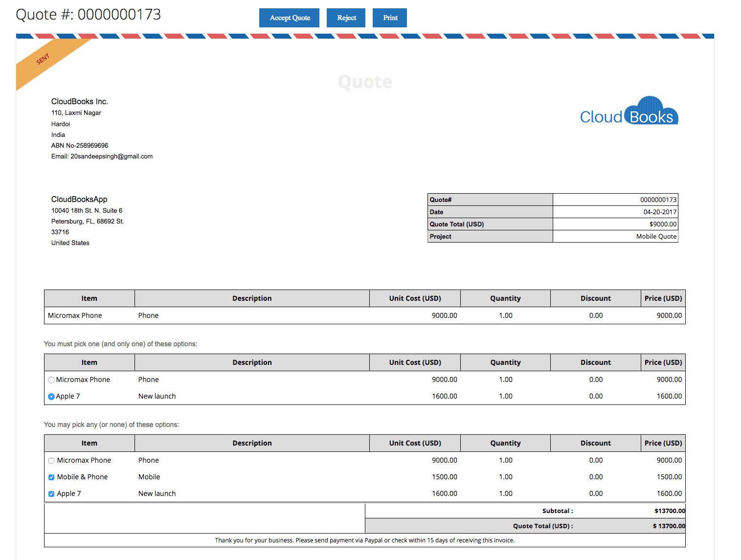Click the Quote Total $9000.00 value cell
The image size is (741, 560).
(x=663, y=224)
